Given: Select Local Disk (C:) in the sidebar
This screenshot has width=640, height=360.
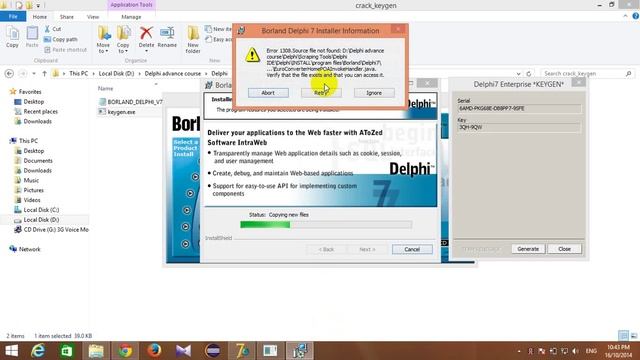Looking at the screenshot, I should 41,209.
